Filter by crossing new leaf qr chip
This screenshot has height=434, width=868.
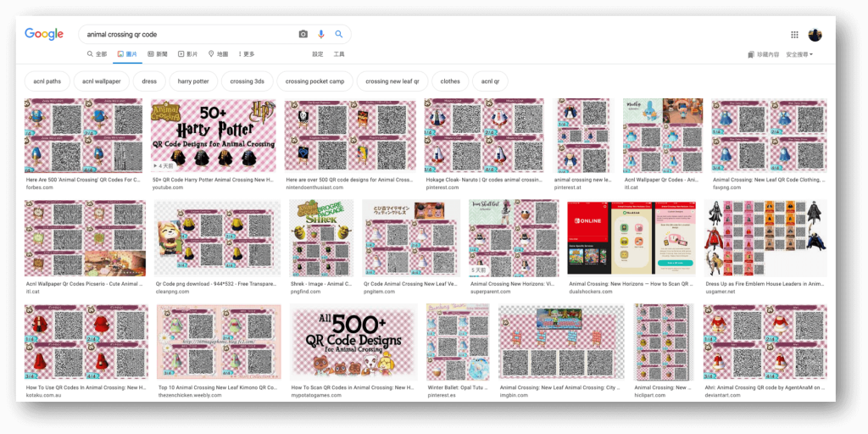[x=392, y=81]
